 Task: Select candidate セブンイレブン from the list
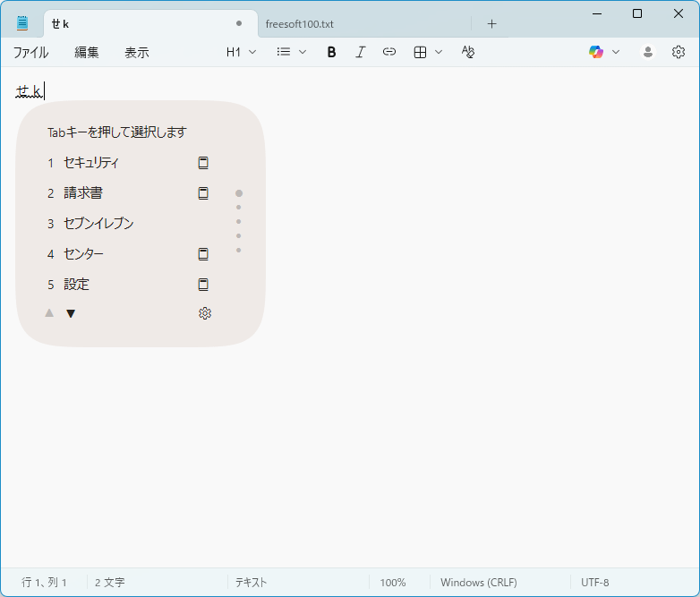click(x=98, y=224)
